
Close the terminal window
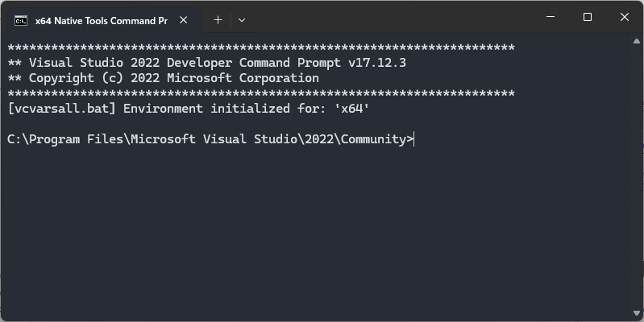click(625, 17)
